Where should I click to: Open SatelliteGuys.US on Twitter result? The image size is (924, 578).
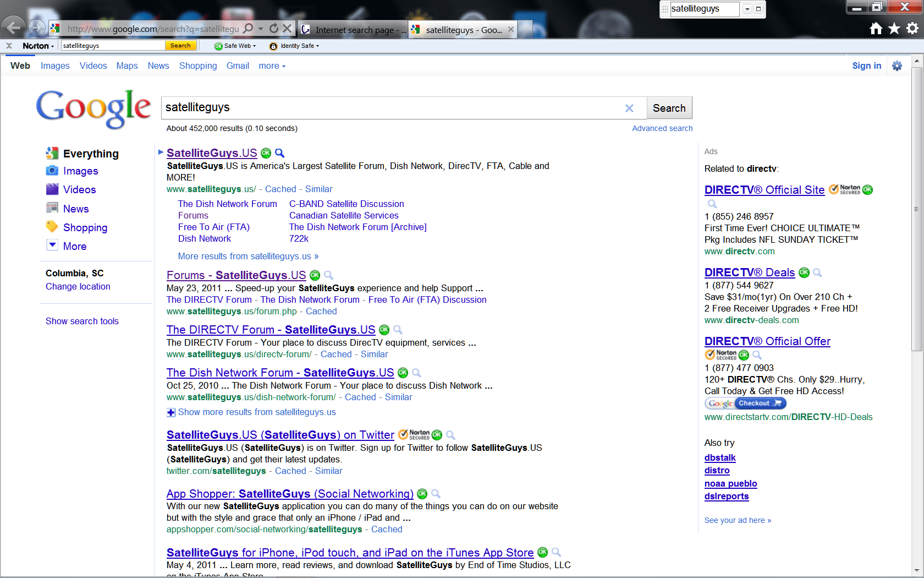coord(280,435)
